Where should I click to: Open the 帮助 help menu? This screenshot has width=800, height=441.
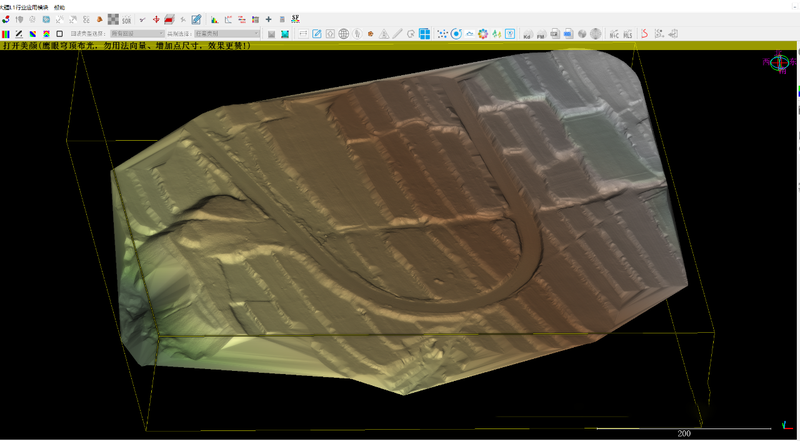[59, 7]
